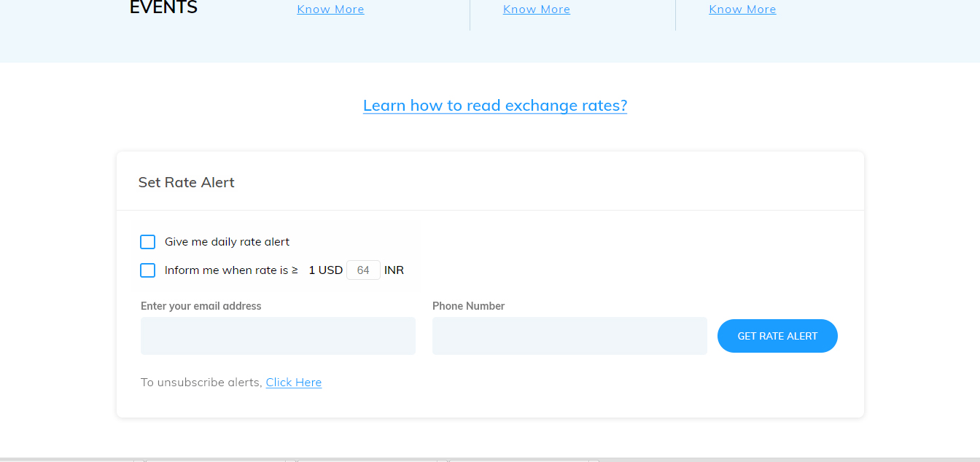Tick 'Inform me when rate is ≥' checkbox
The width and height of the screenshot is (980, 462).
pos(148,270)
